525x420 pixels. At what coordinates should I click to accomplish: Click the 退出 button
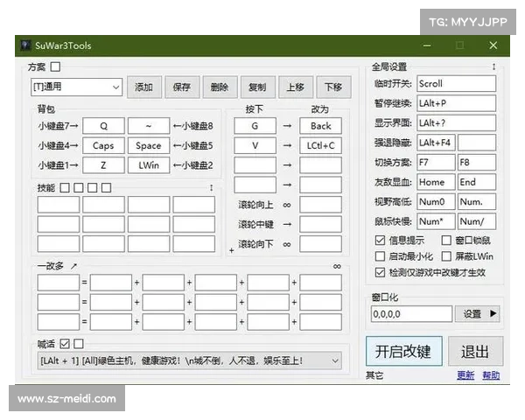coord(475,352)
